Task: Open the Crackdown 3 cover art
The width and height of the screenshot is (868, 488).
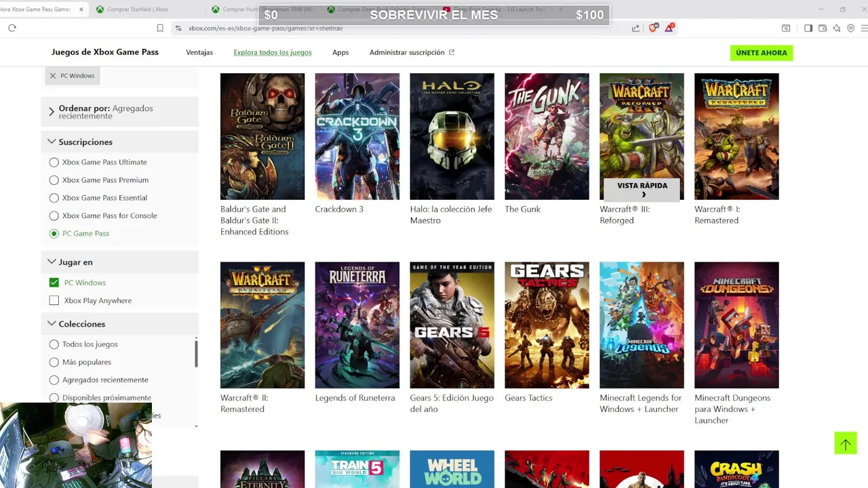Action: tap(357, 136)
